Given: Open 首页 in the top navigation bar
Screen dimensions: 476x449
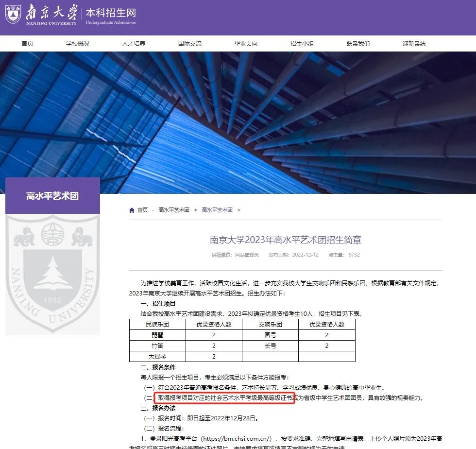Looking at the screenshot, I should pyautogui.click(x=27, y=43).
